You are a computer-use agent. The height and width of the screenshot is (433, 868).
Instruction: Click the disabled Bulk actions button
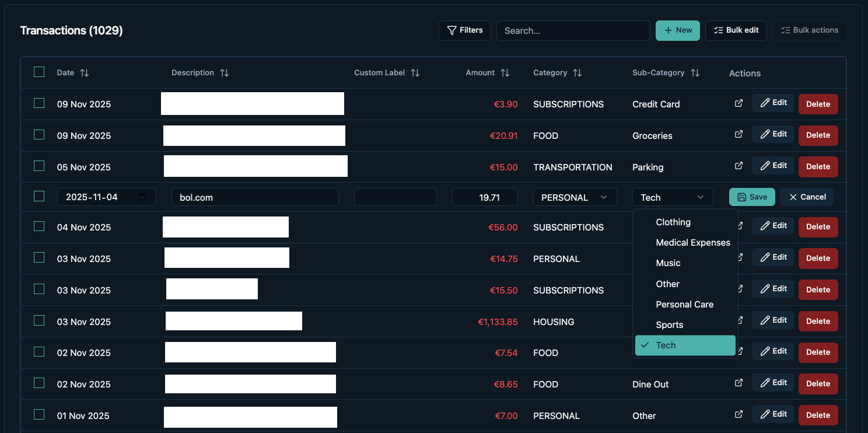click(810, 30)
